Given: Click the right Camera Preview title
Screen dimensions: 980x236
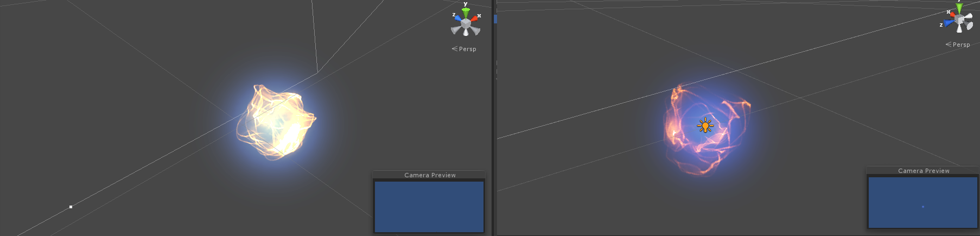Looking at the screenshot, I should (x=924, y=171).
